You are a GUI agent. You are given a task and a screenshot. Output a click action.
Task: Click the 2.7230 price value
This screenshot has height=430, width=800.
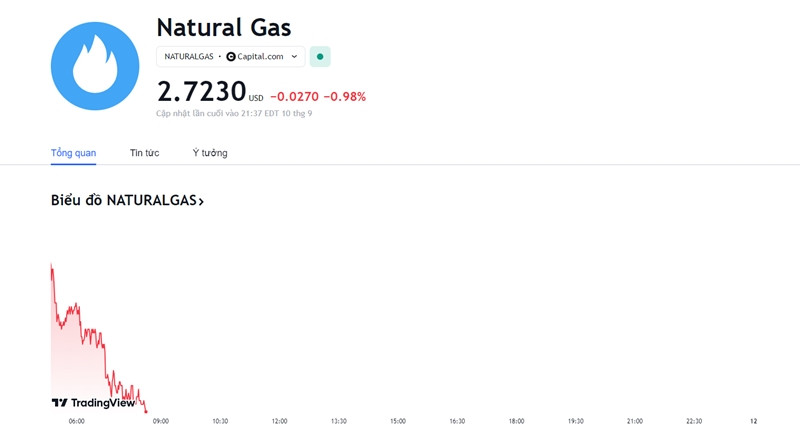202,92
